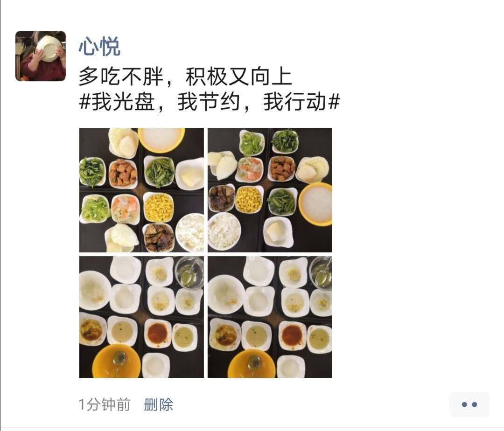Image resolution: width=504 pixels, height=431 pixels.
Task: Click the post text 多吃不胖，积极又向上
Action: (x=185, y=77)
